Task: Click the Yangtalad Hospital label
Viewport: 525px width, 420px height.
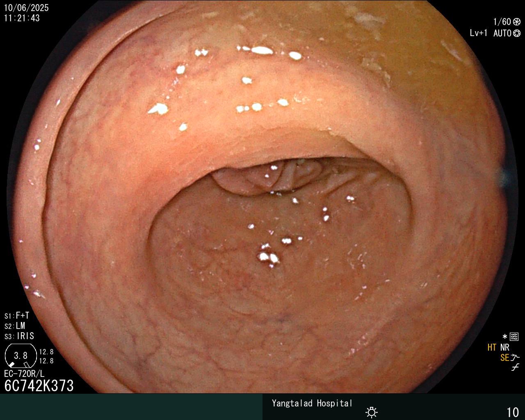Action: click(x=312, y=403)
